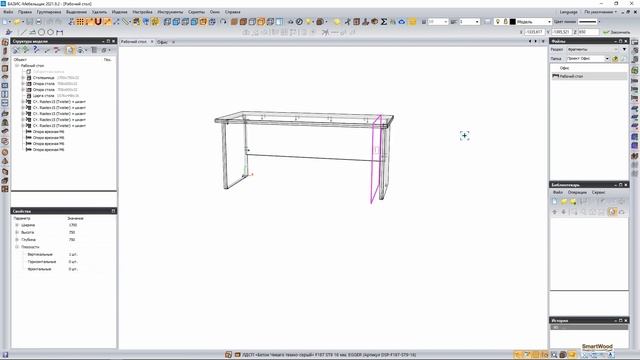Screen dimensions: 640x360
Task: Click the Save diskette icon
Action: coord(30,22)
